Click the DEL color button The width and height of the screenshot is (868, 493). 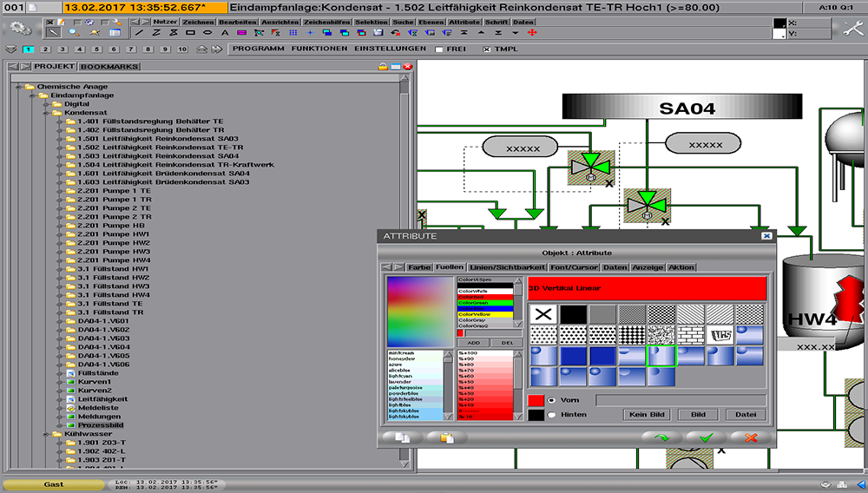pos(507,343)
